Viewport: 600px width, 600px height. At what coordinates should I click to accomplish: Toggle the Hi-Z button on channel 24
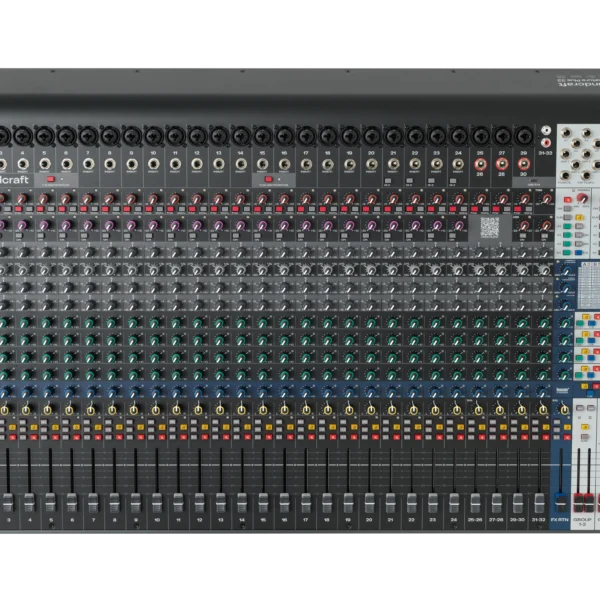[x=453, y=181]
